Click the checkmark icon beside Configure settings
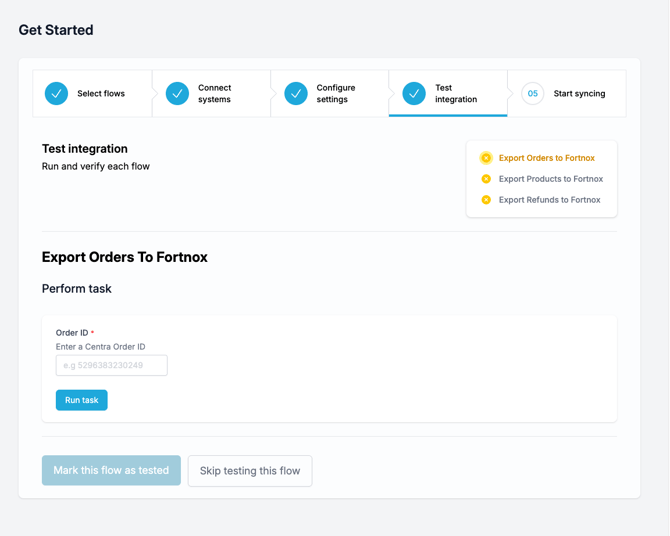Viewport: 670px width, 536px height. coord(296,93)
